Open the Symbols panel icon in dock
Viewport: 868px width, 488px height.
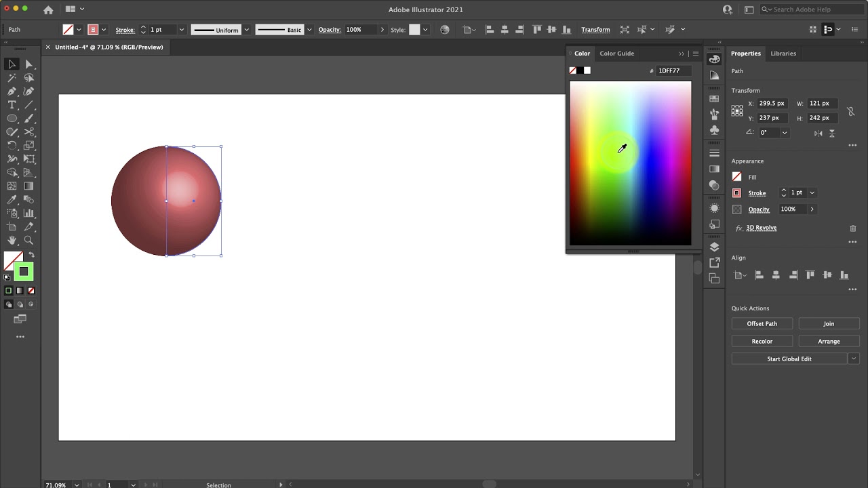(714, 129)
